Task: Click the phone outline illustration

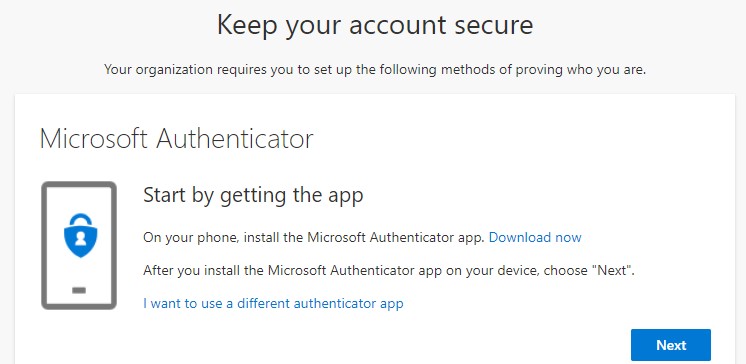Action: click(x=79, y=245)
